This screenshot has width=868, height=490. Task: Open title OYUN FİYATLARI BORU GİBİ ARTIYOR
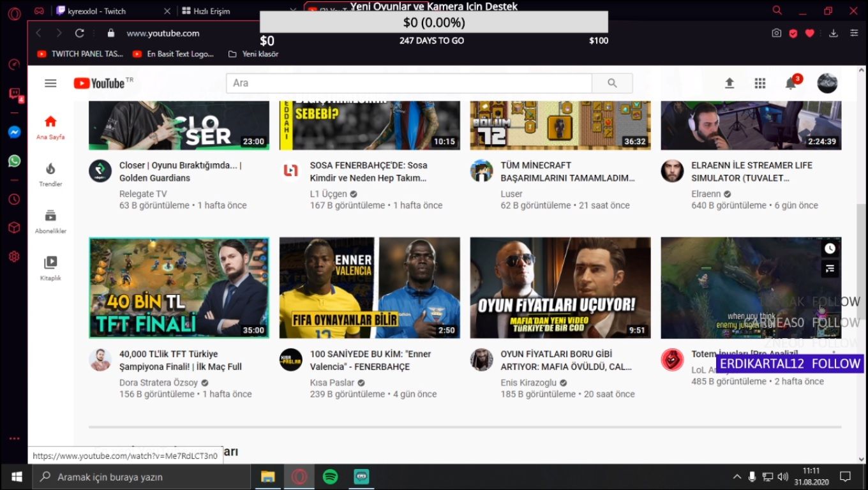tap(567, 360)
